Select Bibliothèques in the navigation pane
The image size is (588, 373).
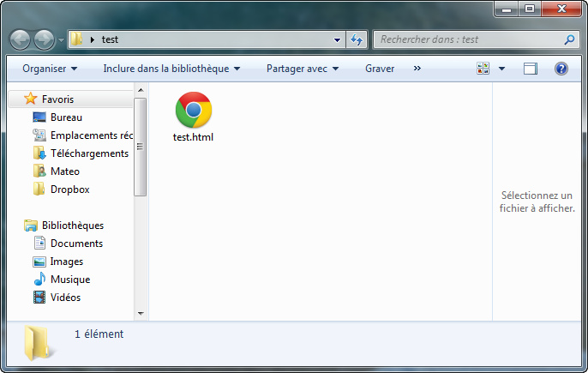[73, 226]
